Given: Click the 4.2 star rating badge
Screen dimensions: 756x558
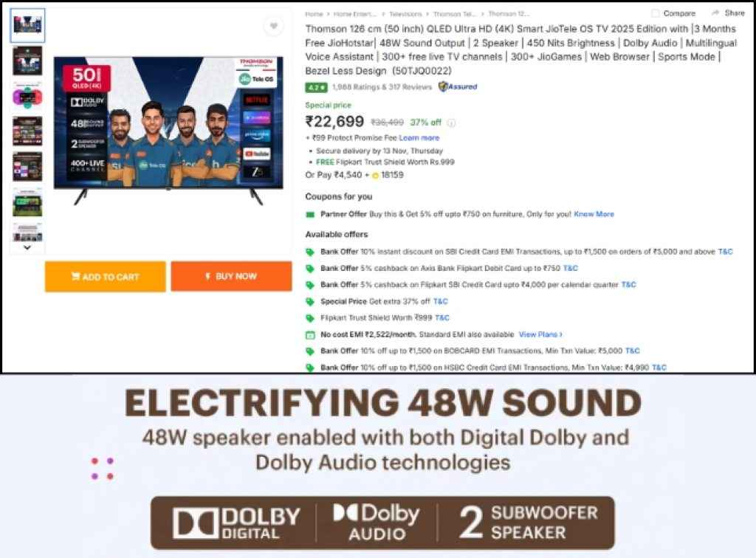Looking at the screenshot, I should click(316, 87).
